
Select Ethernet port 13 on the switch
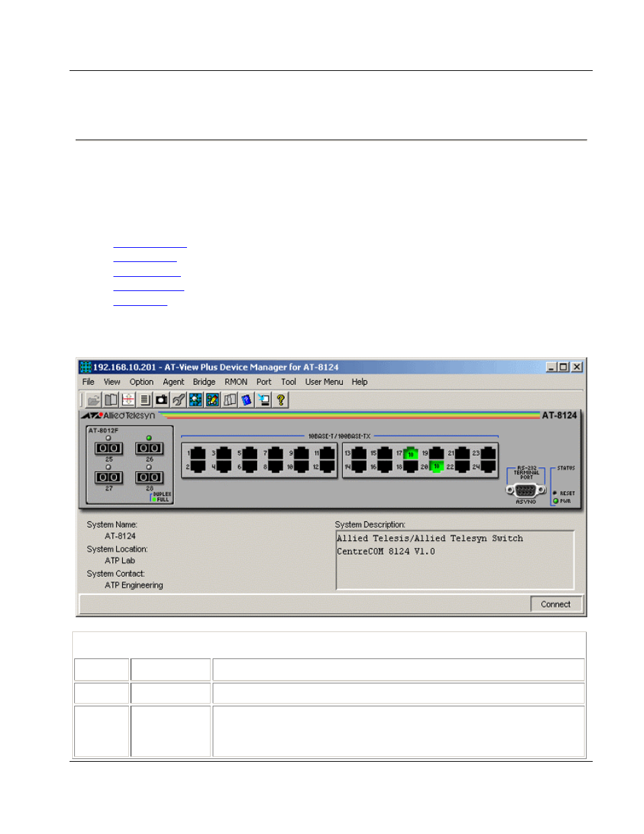359,453
